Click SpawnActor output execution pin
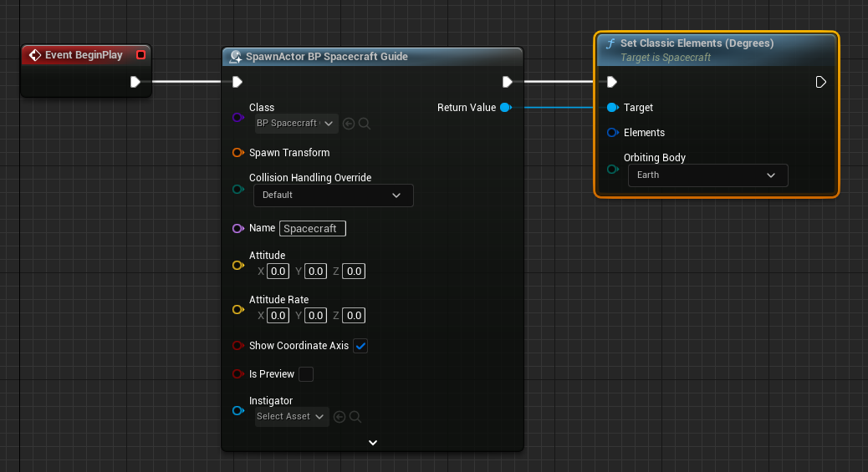This screenshot has height=472, width=868. 507,82
